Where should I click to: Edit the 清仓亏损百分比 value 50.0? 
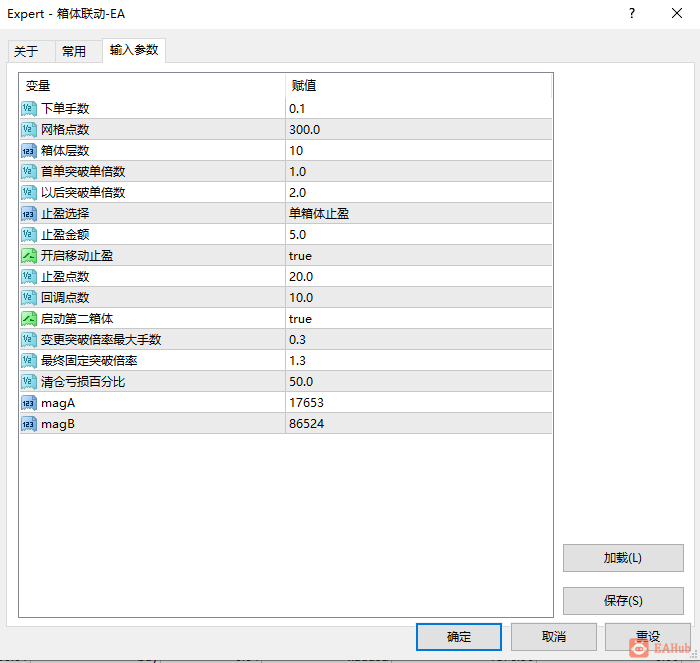[419, 381]
